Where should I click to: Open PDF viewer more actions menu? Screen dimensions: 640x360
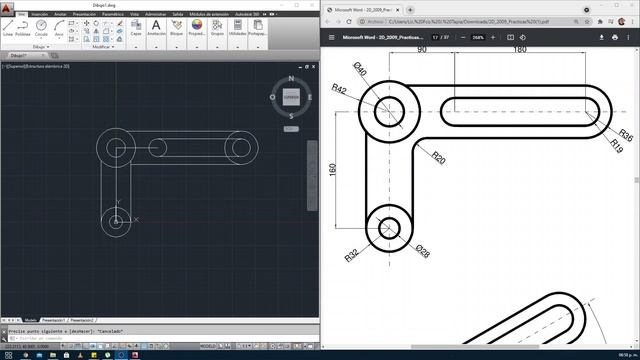[628, 38]
